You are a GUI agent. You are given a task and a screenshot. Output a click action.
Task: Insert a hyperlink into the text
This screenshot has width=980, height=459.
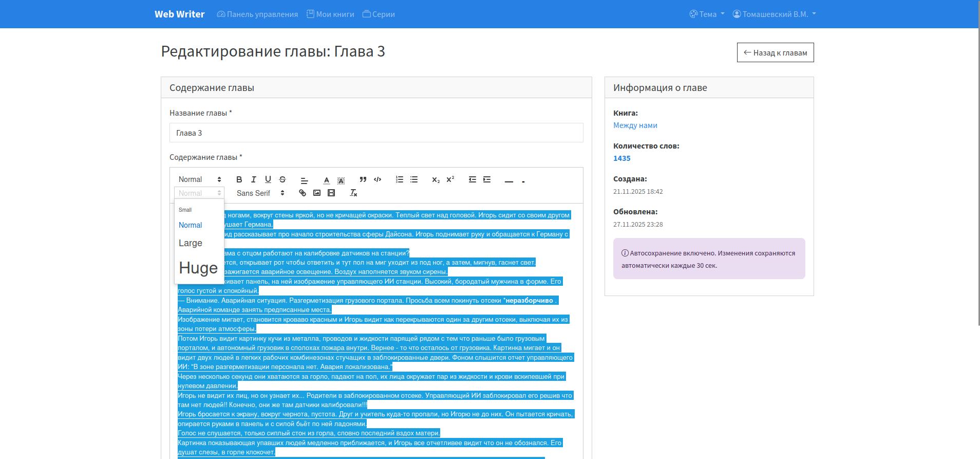303,193
